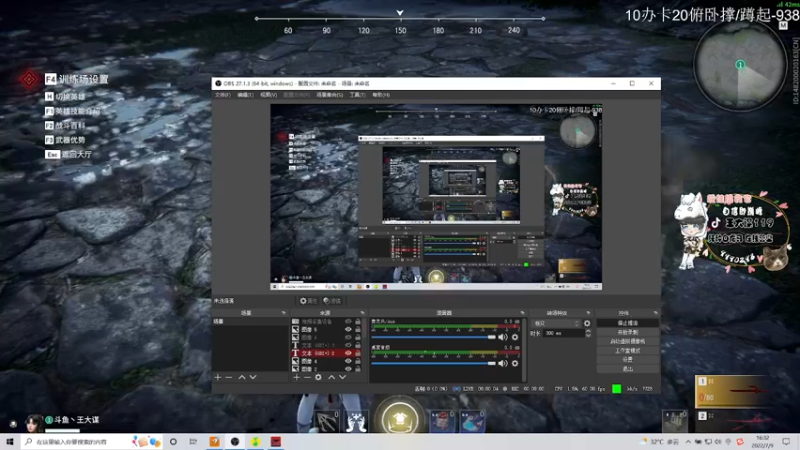The width and height of the screenshot is (800, 450).
Task: Select the 场景 item in scenes list
Action: tap(250, 321)
